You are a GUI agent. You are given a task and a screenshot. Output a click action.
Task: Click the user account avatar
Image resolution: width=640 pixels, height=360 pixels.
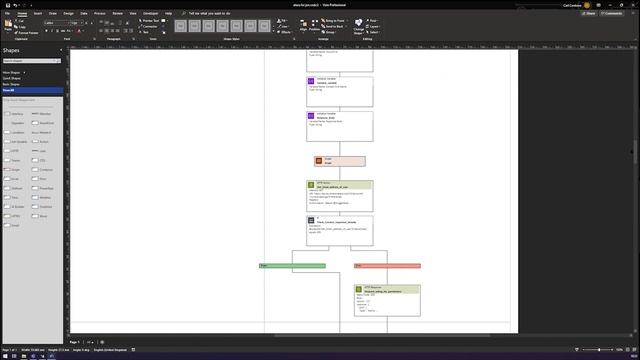(587, 5)
